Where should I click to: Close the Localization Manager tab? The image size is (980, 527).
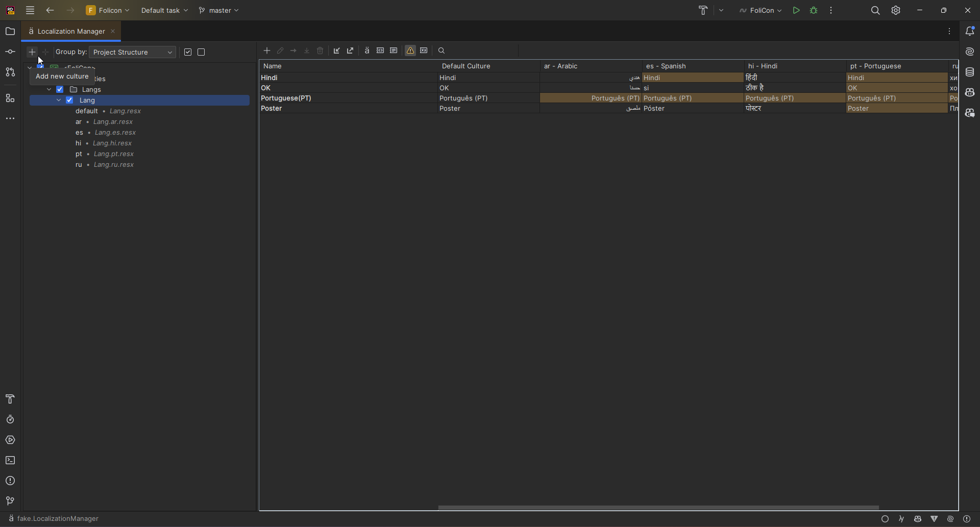coord(113,31)
